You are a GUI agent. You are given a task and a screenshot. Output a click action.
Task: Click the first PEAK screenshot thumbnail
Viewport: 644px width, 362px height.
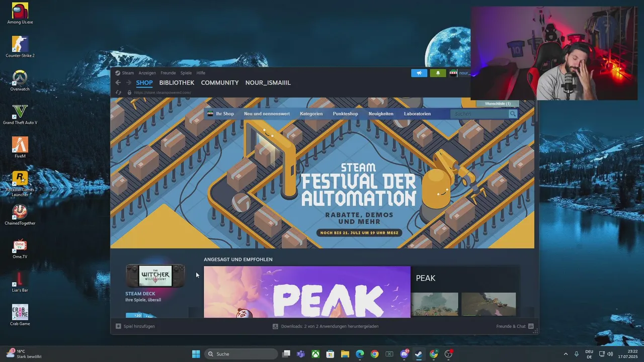pos(435,304)
